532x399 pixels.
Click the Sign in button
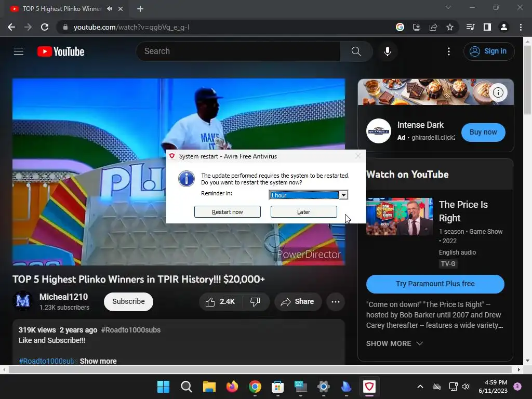point(489,51)
